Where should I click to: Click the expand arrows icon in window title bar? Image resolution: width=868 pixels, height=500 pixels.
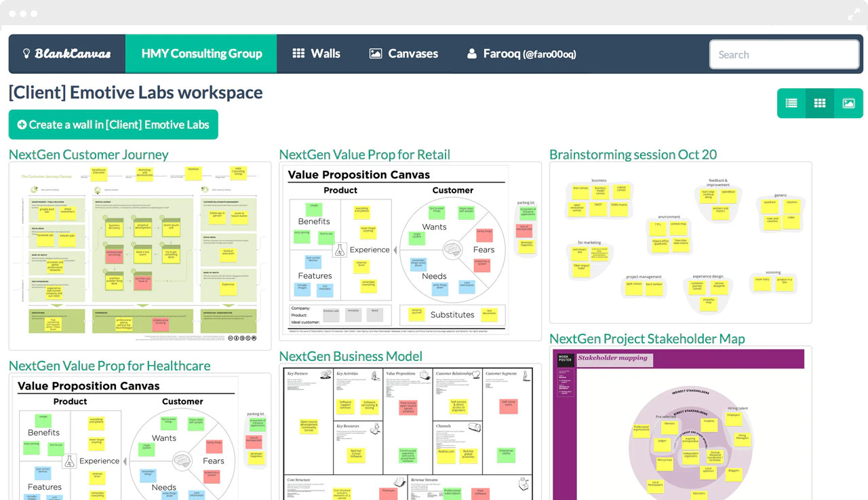[854, 14]
